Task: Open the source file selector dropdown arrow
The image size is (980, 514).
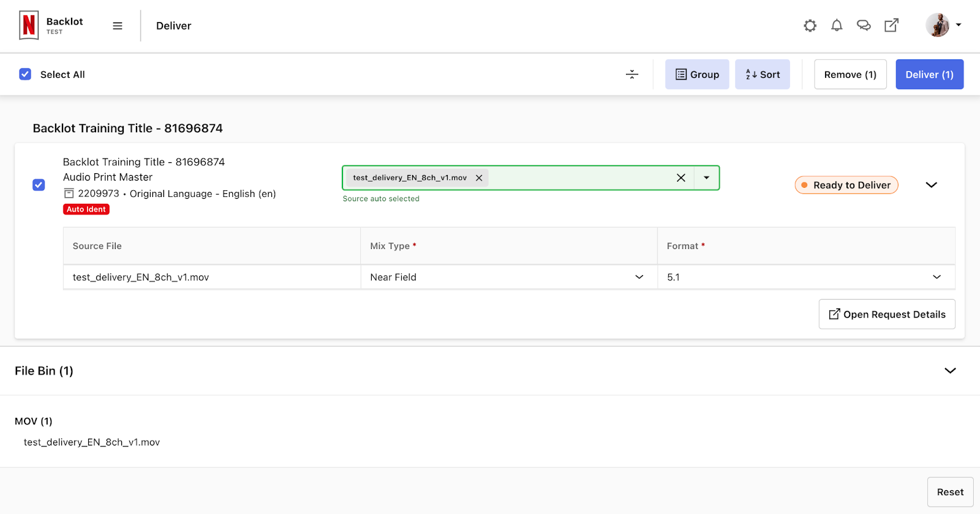Action: [706, 178]
